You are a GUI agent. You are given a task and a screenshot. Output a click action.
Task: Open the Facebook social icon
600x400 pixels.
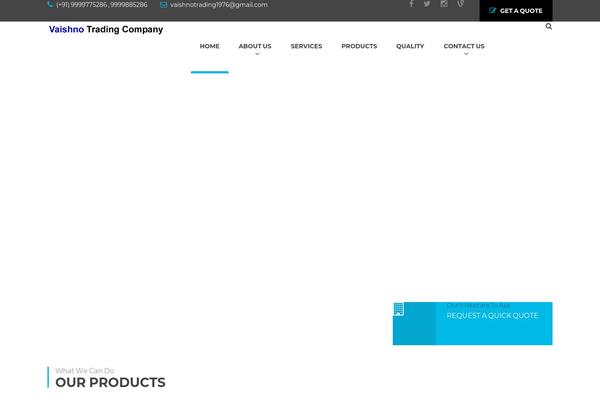[x=411, y=4]
